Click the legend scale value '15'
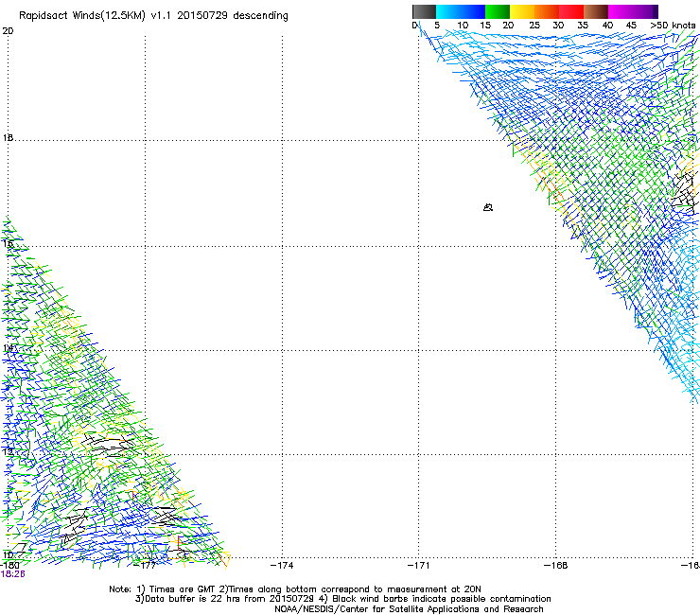 [485, 25]
